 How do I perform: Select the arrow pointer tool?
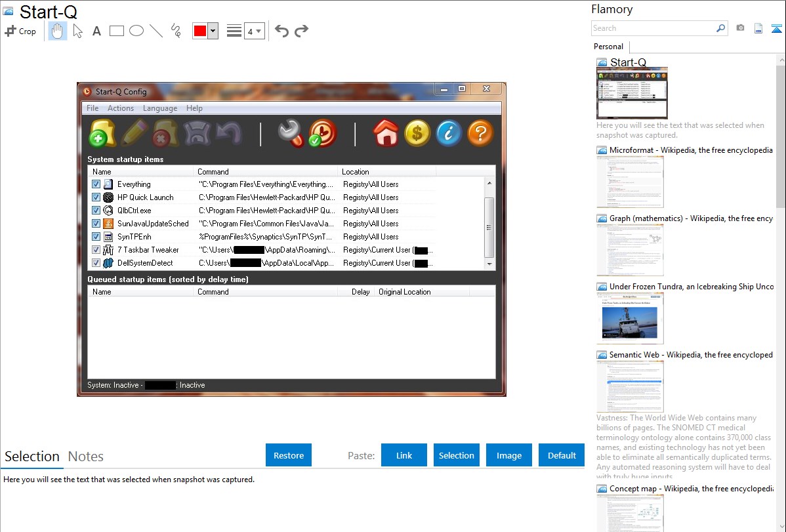pyautogui.click(x=77, y=31)
